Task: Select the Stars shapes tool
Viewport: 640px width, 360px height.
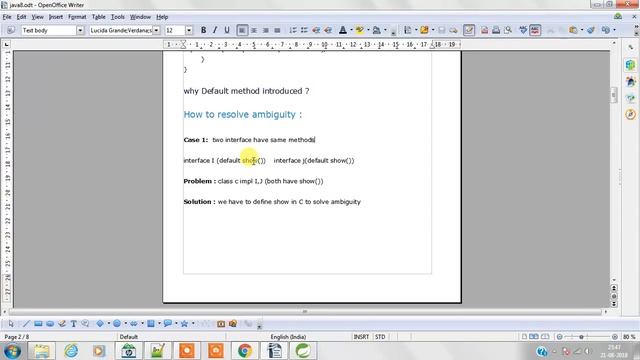Action: pos(184,324)
